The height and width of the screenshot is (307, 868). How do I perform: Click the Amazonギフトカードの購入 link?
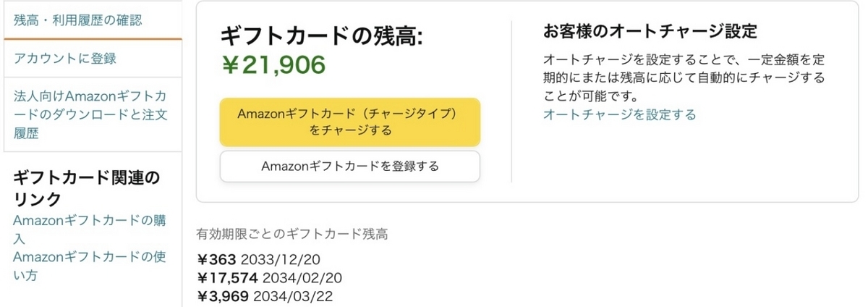pyautogui.click(x=90, y=229)
